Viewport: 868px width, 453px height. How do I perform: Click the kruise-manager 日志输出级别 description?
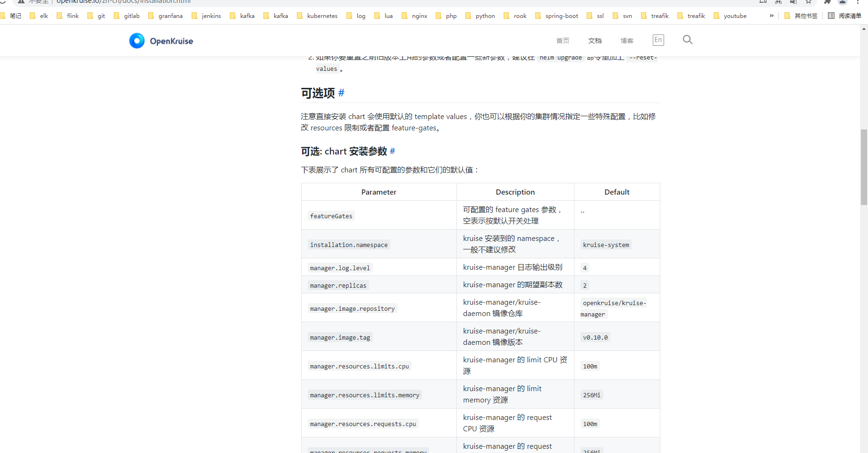[x=513, y=267]
